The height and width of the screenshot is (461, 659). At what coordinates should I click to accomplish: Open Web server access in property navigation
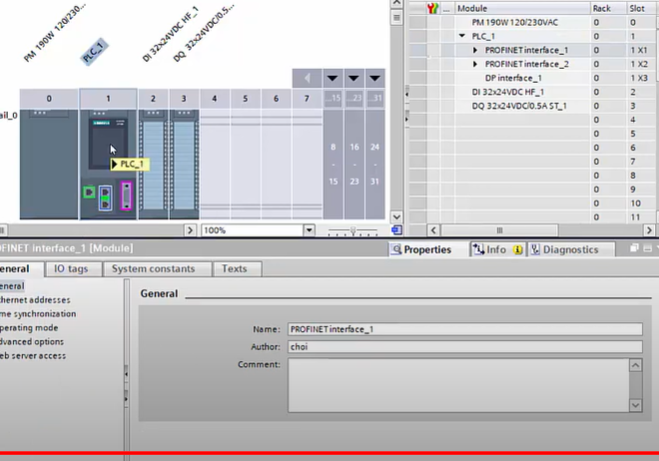pyautogui.click(x=33, y=356)
